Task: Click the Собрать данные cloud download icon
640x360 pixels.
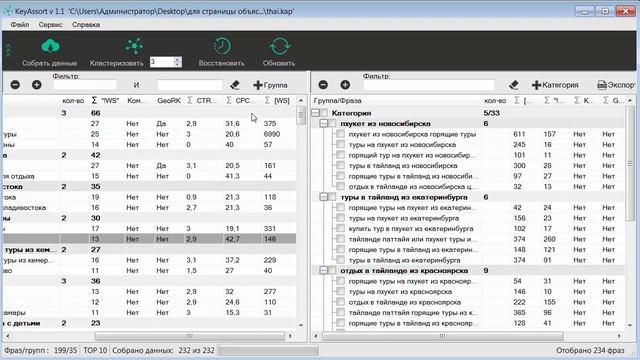Action: (x=50, y=46)
